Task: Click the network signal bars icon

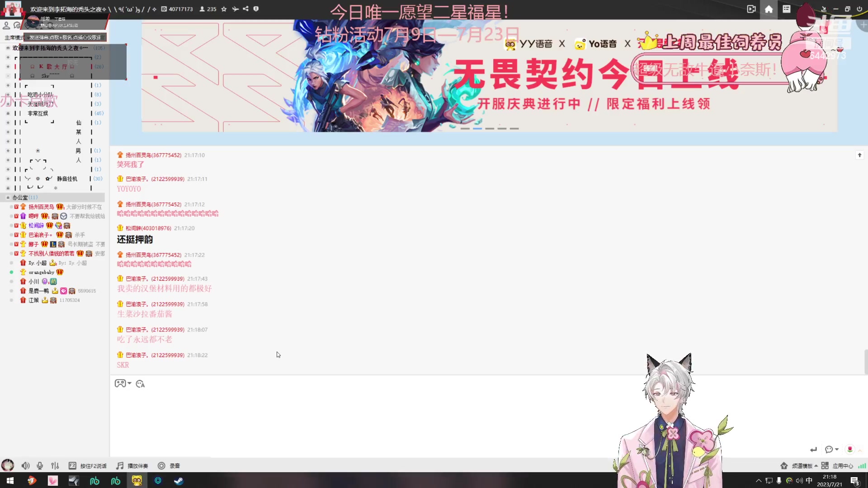Action: [862, 466]
